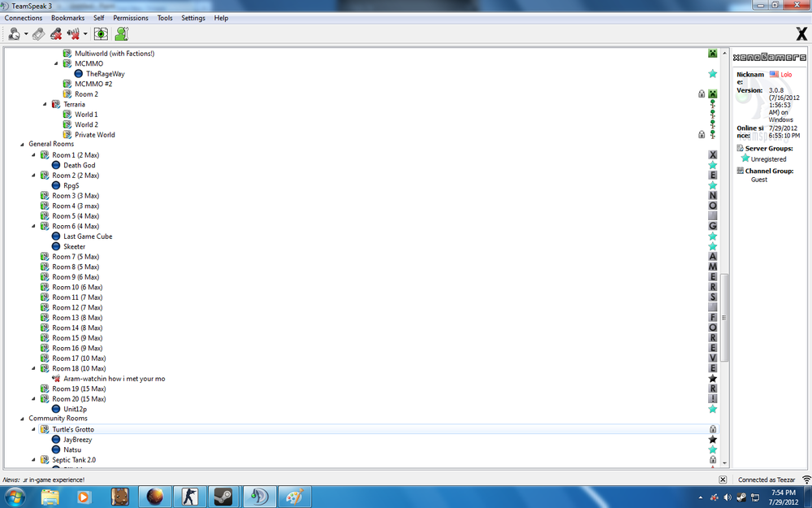
Task: Collapse the General Rooms section
Action: tap(22, 144)
